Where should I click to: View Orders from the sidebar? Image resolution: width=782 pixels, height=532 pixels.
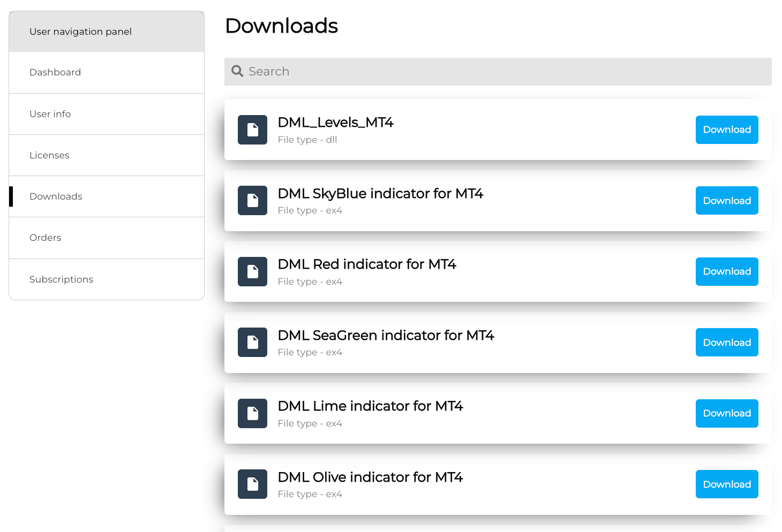coord(46,238)
